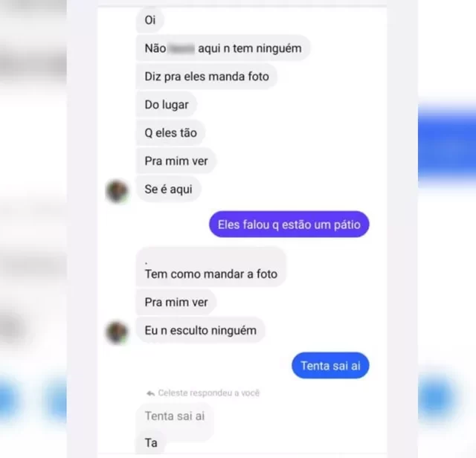
Task: Tap 'Tem como mandar a foto' message
Action: pyautogui.click(x=210, y=267)
